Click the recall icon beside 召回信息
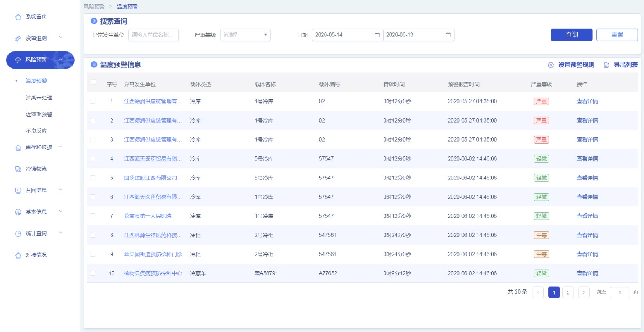This screenshot has width=644, height=332. click(18, 190)
